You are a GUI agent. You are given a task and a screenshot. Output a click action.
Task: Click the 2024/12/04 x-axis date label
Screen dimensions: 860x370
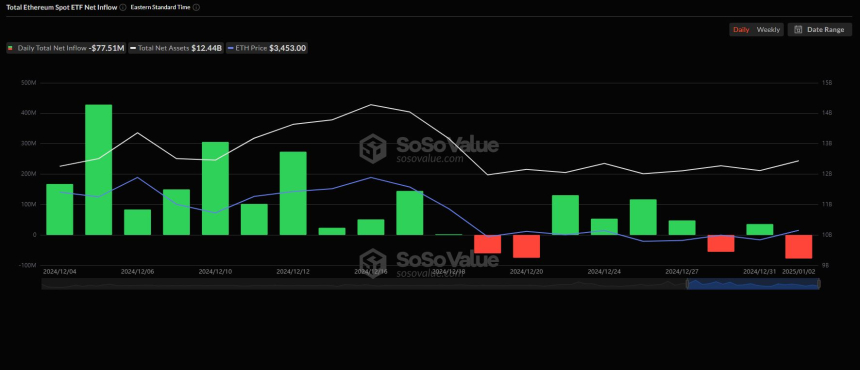tap(60, 271)
